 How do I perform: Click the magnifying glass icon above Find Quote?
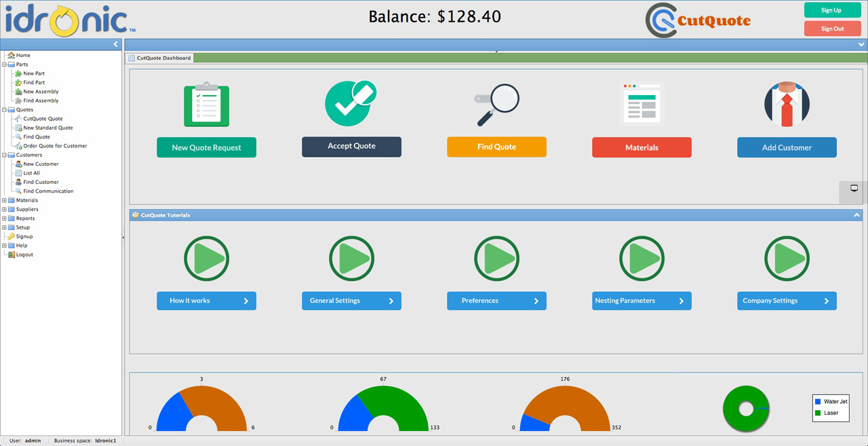point(496,105)
